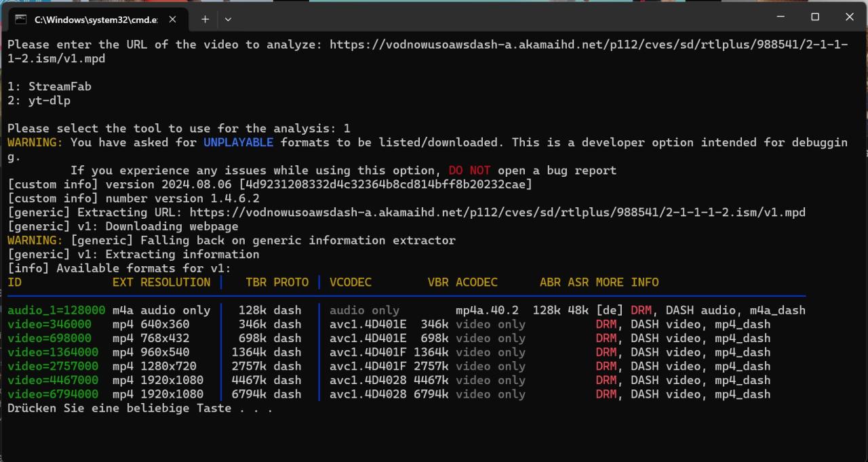
Task: Click the blue UNPLAYABLE warning word
Action: point(239,142)
